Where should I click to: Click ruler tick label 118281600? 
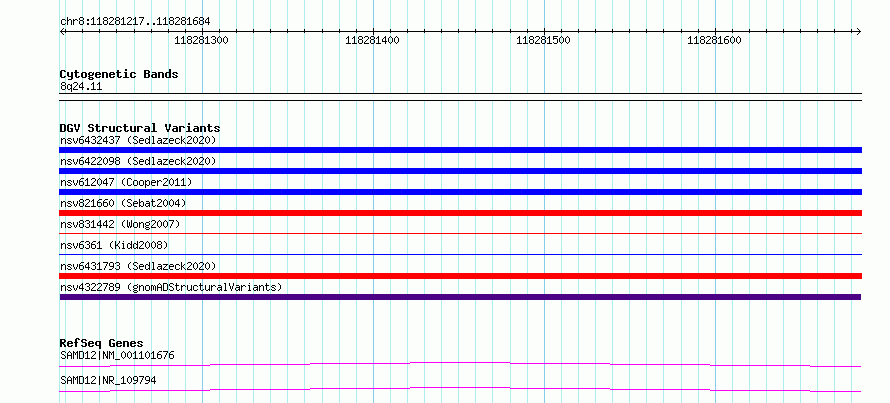tap(714, 40)
